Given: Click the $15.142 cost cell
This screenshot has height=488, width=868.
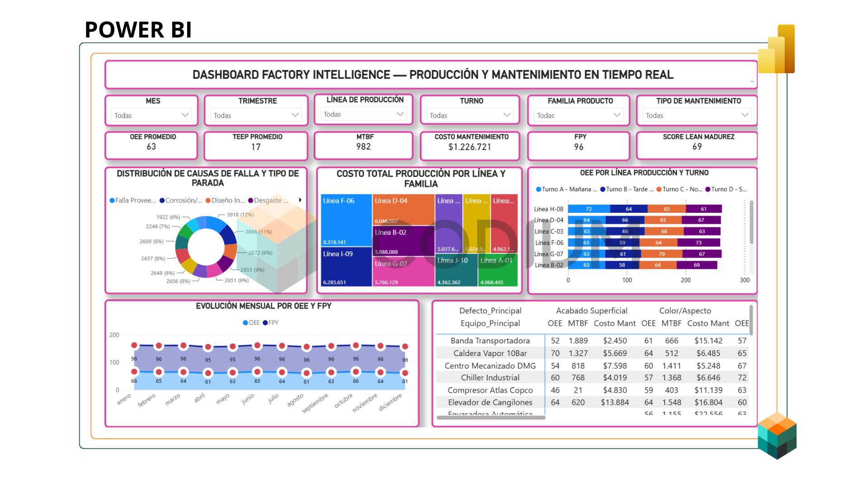Looking at the screenshot, I should coord(708,341).
